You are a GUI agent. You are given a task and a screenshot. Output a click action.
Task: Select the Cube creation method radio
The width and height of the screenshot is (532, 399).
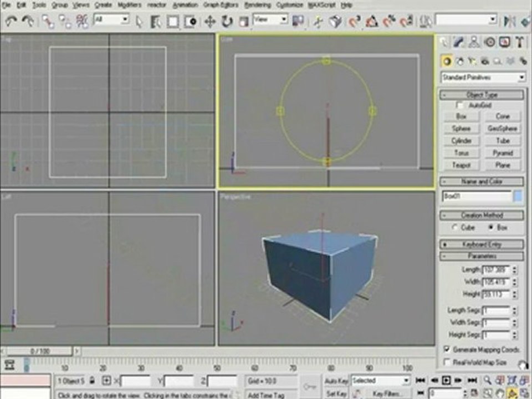[x=455, y=227]
